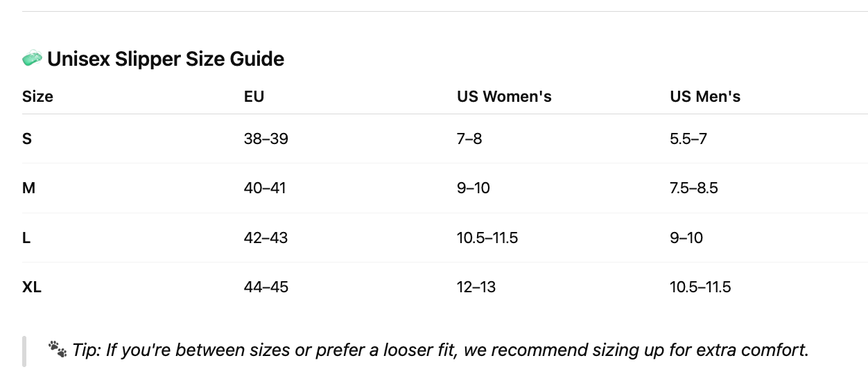Screen dimensions: 868x392
Task: Click the US Men's 5.5–7 cell
Action: [x=688, y=139]
